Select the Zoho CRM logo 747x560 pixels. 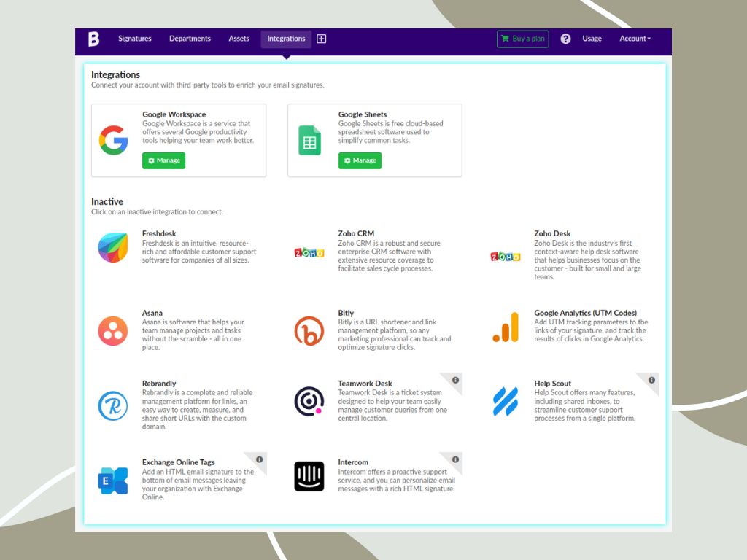pos(309,252)
